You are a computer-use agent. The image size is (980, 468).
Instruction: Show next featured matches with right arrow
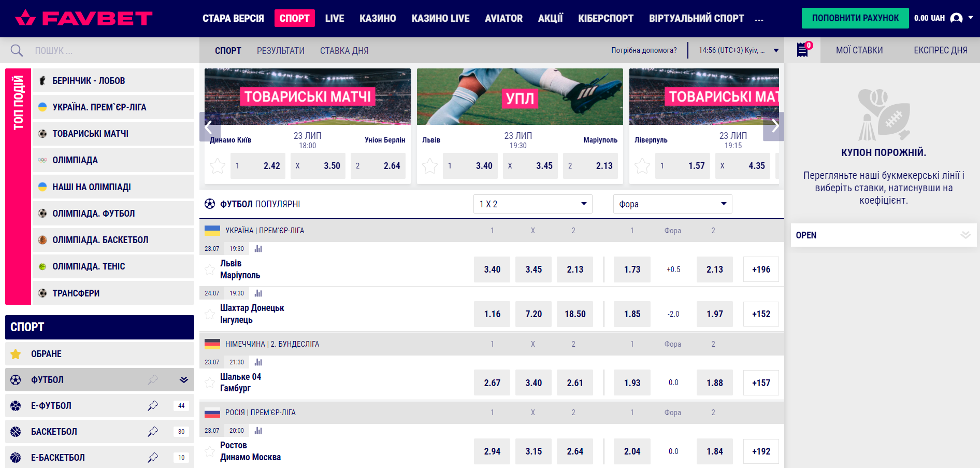pos(775,126)
